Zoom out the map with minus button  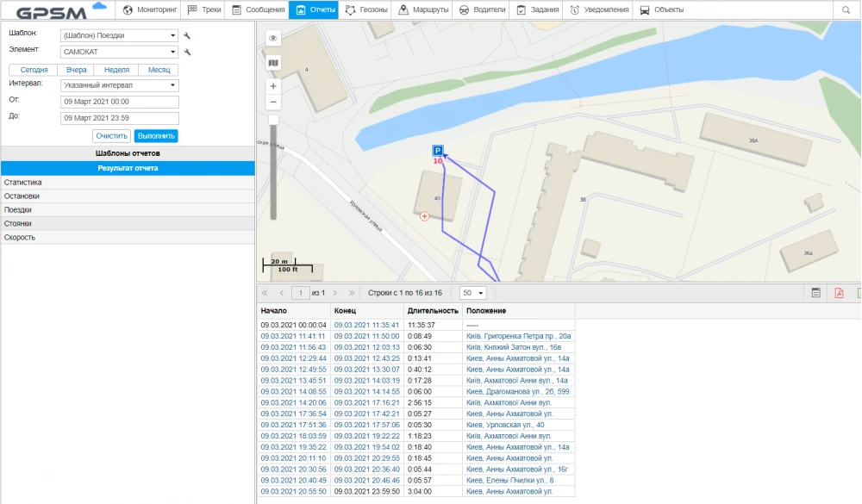click(x=273, y=102)
